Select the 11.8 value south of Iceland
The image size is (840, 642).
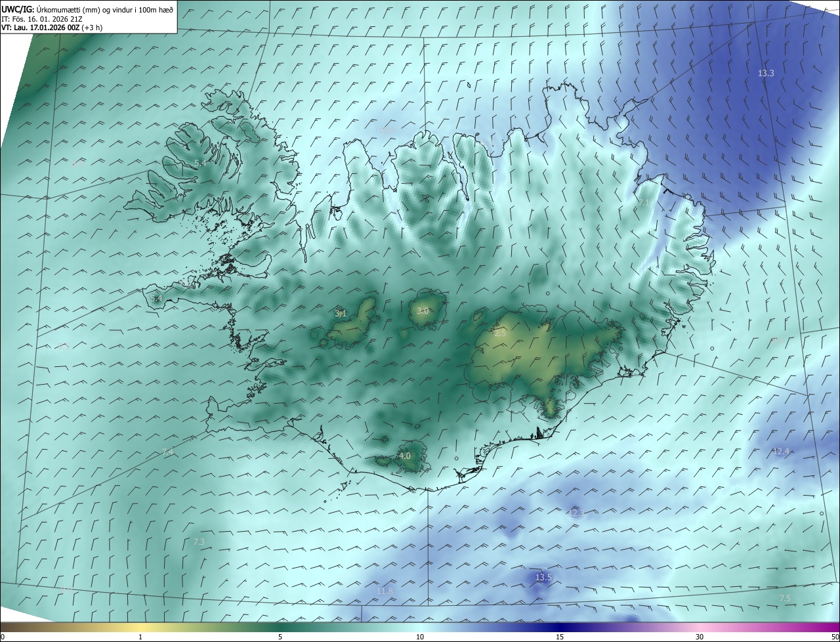click(385, 591)
